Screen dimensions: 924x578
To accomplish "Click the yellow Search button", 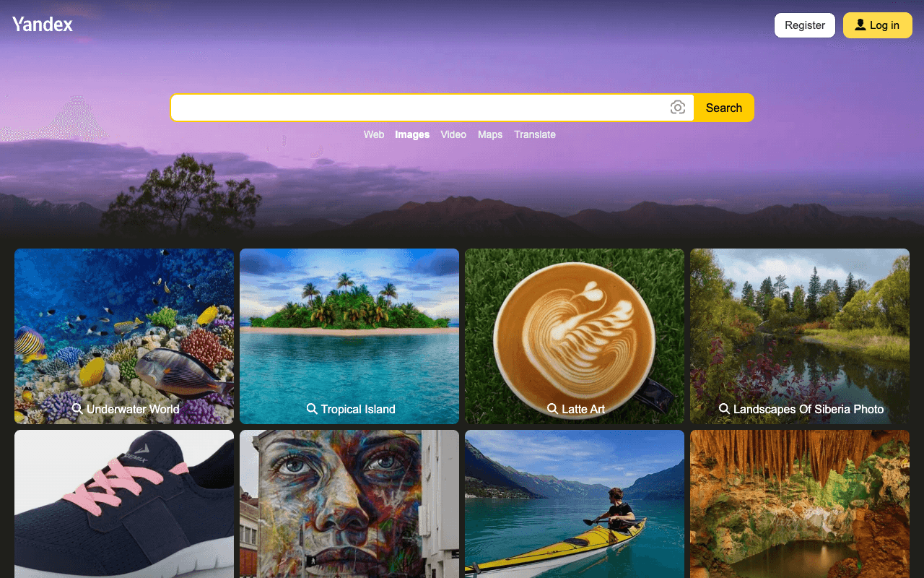I will (724, 108).
